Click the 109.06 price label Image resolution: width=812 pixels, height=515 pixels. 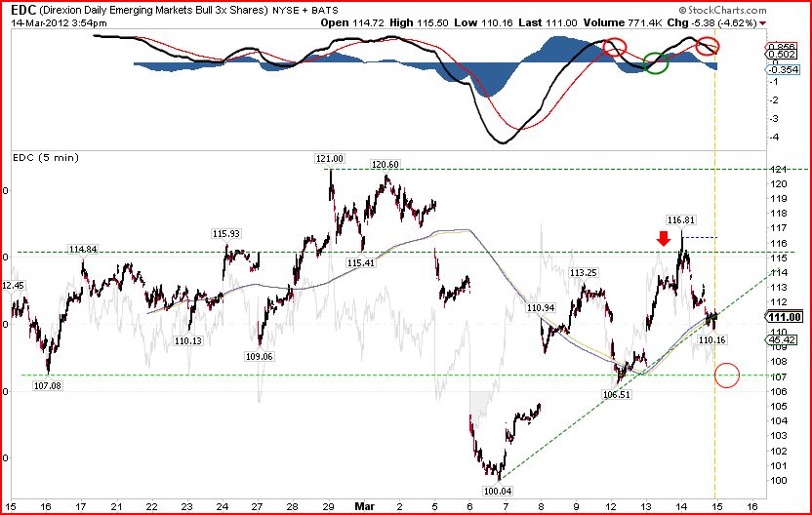point(259,357)
